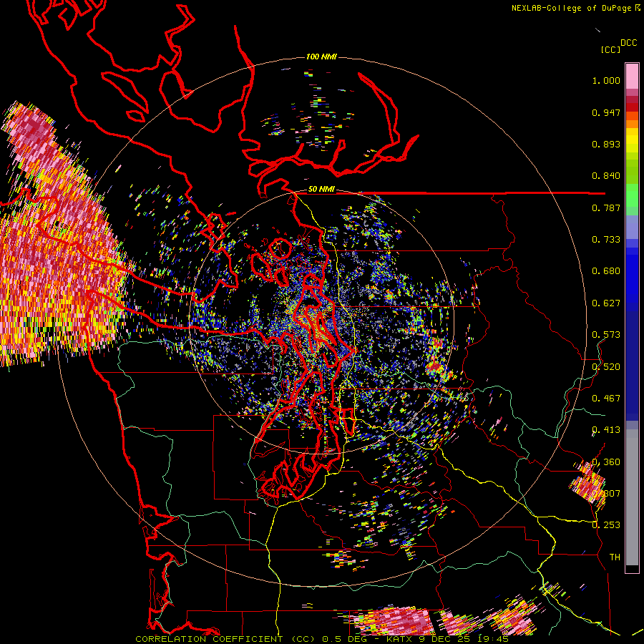Click the Correlation Coefficient caption at bottom
The height and width of the screenshot is (644, 644).
(x=322, y=639)
